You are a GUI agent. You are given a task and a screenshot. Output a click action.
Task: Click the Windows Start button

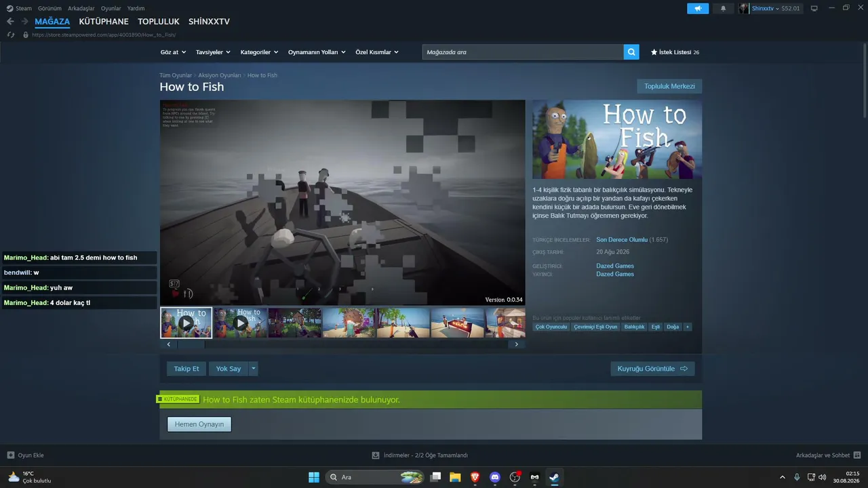point(314,477)
